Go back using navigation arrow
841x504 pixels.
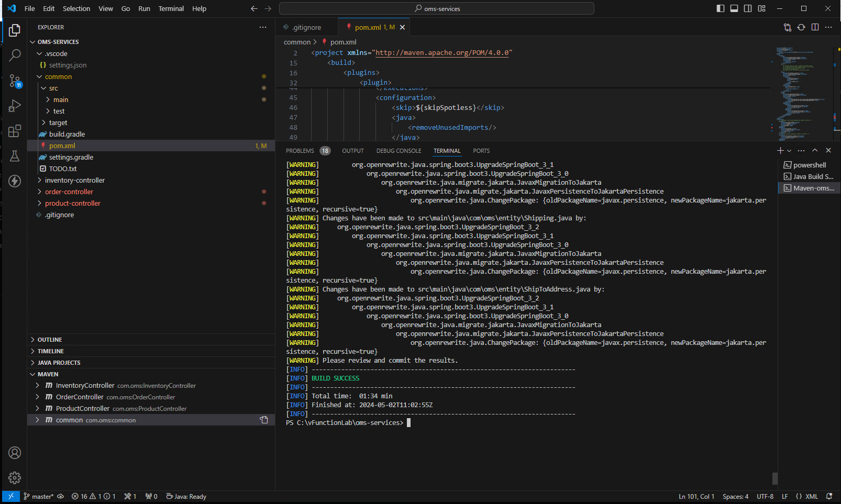point(254,8)
